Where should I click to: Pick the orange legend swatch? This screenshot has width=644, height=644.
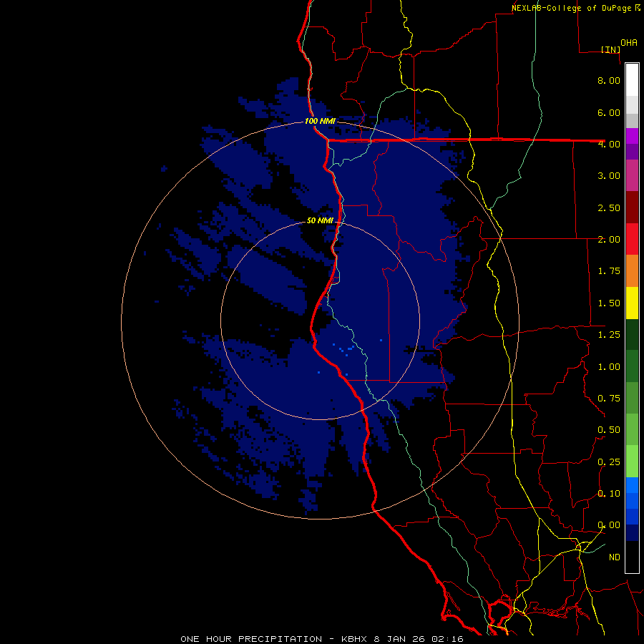(x=632, y=271)
